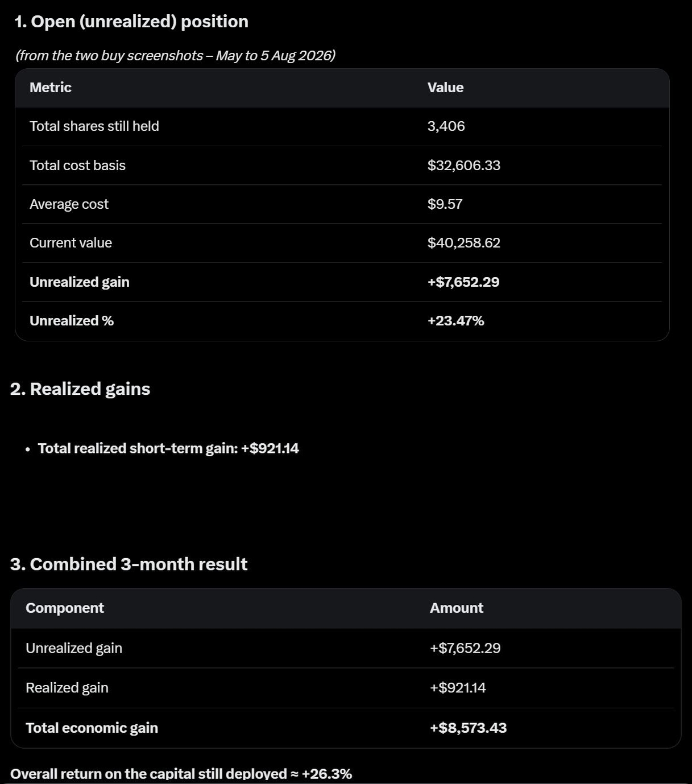Click the Overall return on capital +26.3% line

point(181,774)
